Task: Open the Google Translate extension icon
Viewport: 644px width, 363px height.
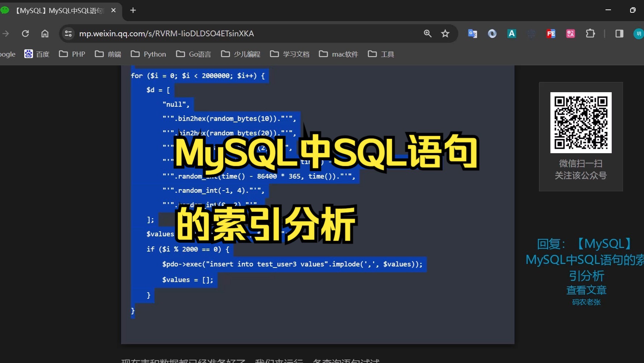Action: [x=472, y=34]
